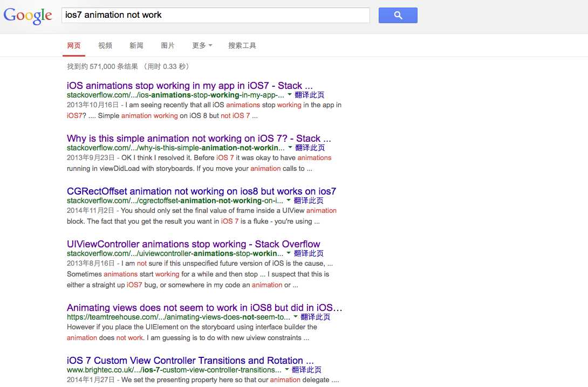Switch to the 视频 tab
This screenshot has height=387, width=588.
105,46
